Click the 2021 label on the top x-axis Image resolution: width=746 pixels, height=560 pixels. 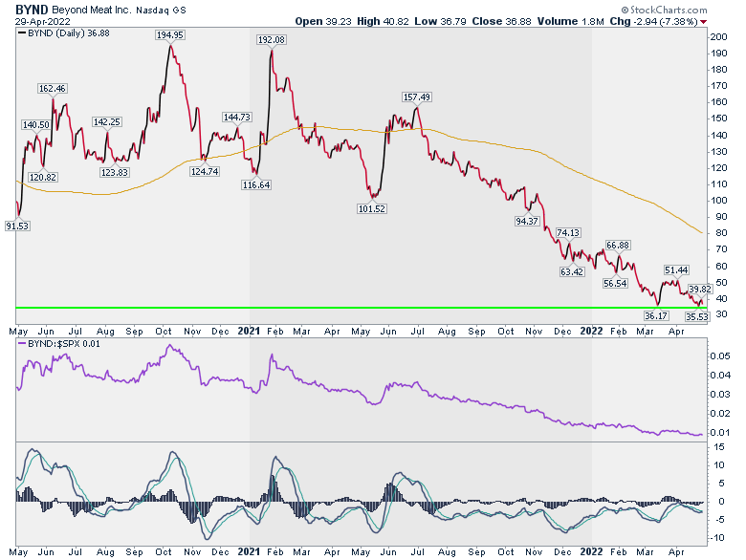tap(249, 331)
